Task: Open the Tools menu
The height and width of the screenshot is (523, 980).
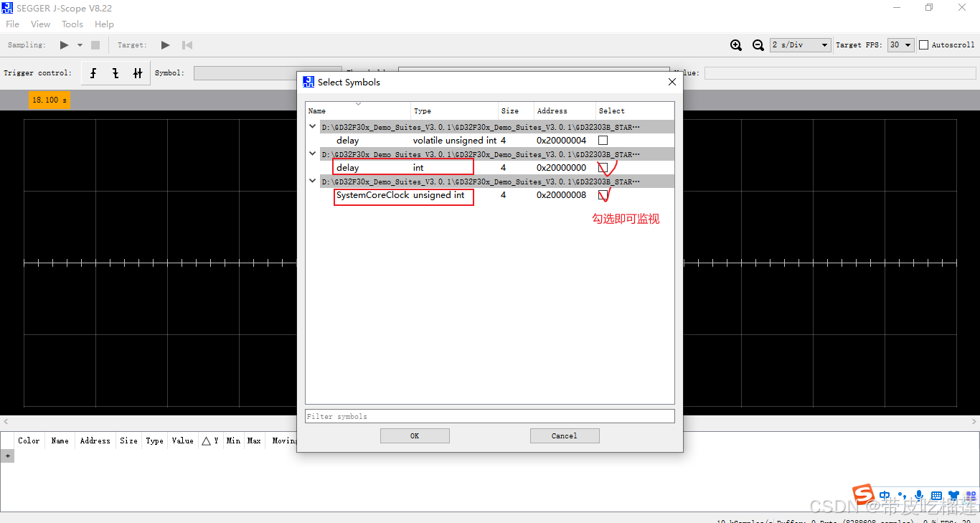Action: point(72,24)
